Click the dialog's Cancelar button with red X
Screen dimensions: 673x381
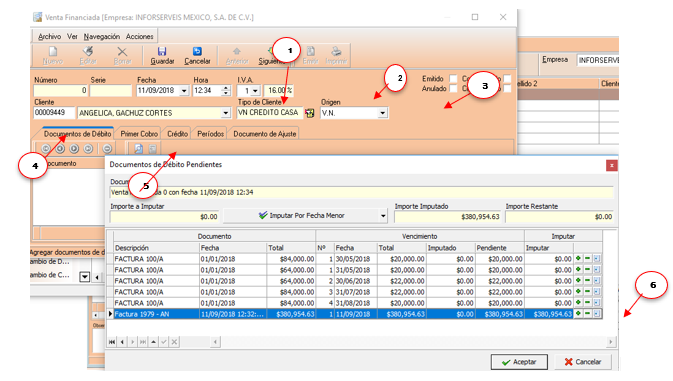tap(582, 362)
